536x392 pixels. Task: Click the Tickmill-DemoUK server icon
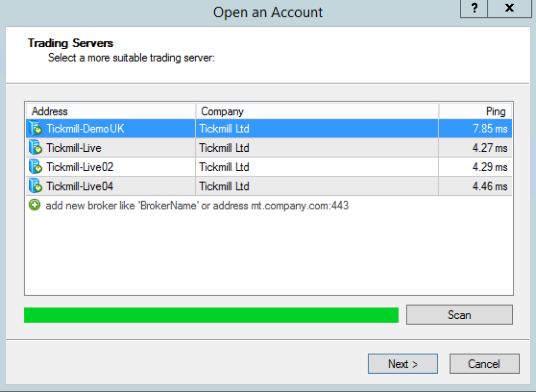click(35, 129)
